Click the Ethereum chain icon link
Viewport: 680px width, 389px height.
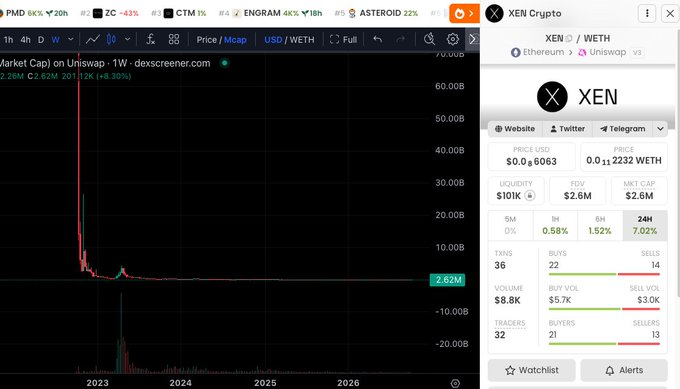515,52
